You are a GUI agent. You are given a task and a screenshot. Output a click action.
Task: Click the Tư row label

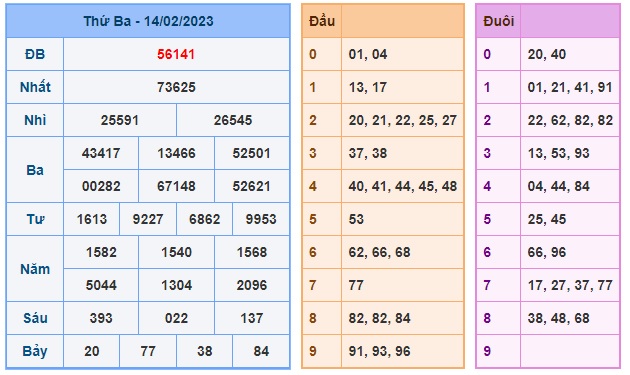tap(35, 219)
